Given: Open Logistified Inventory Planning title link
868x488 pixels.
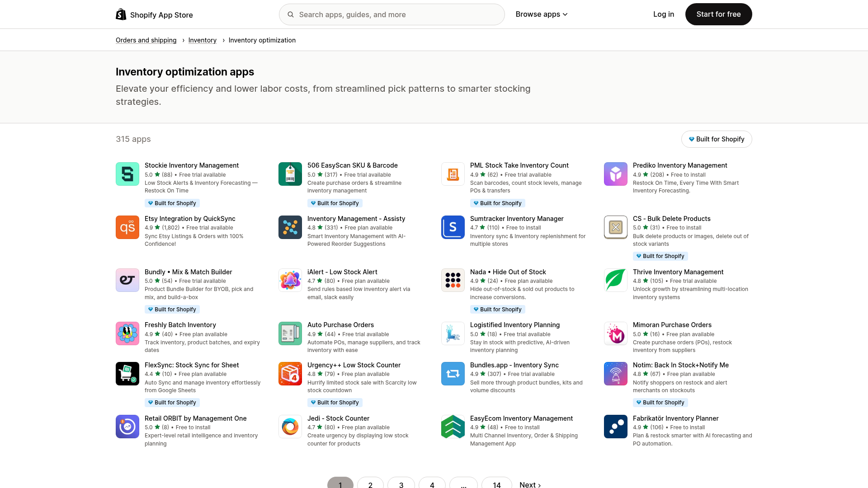Looking at the screenshot, I should point(515,325).
